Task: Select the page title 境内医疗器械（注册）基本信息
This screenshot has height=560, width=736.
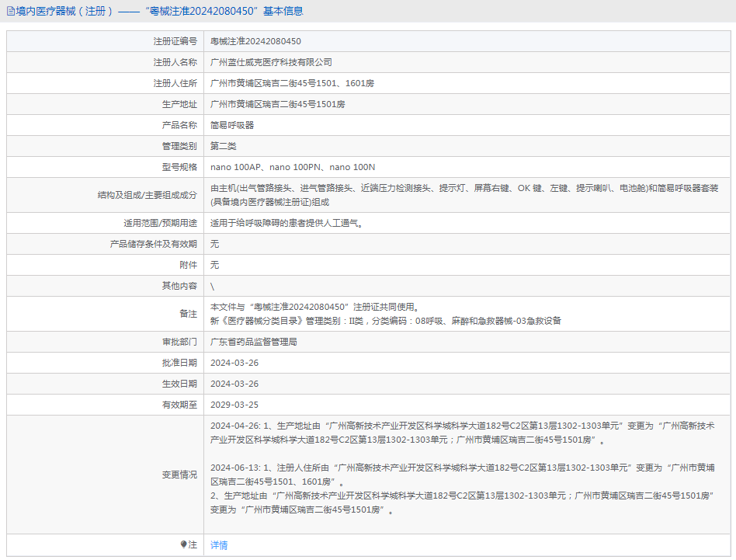Action: (x=159, y=12)
